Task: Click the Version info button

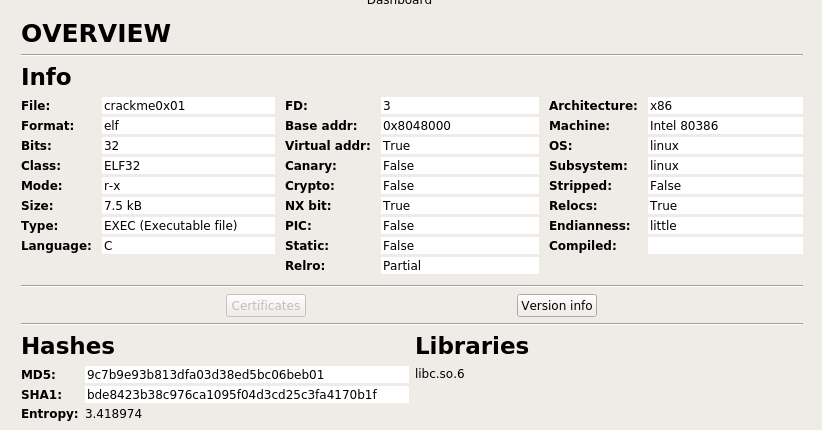Action: tap(557, 306)
